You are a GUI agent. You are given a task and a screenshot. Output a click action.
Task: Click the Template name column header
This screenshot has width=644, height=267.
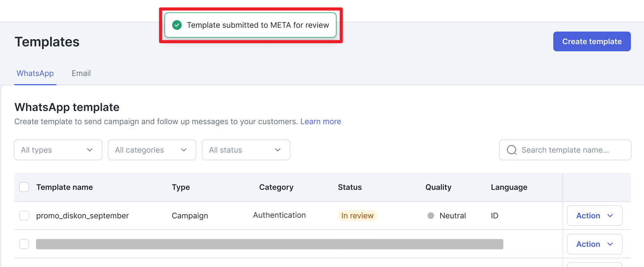coord(64,187)
